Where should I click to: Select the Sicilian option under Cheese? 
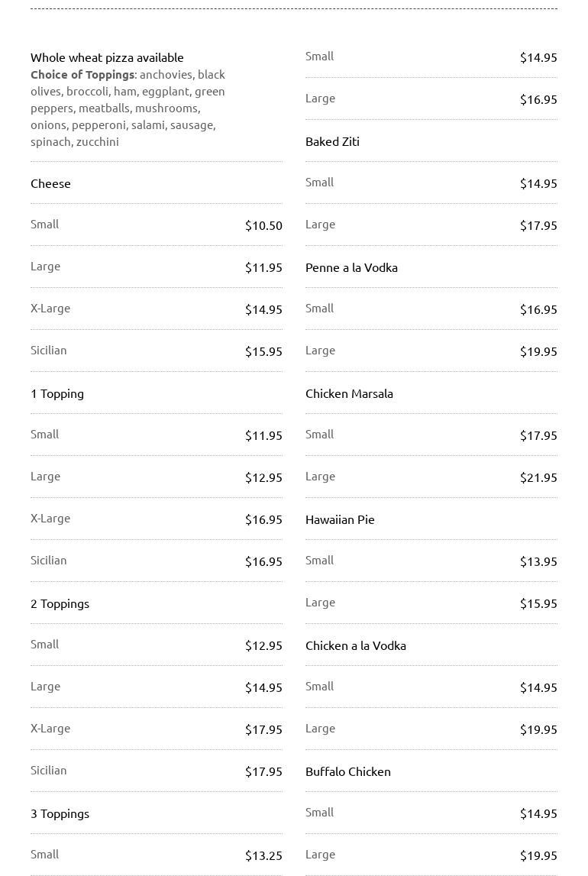[49, 351]
